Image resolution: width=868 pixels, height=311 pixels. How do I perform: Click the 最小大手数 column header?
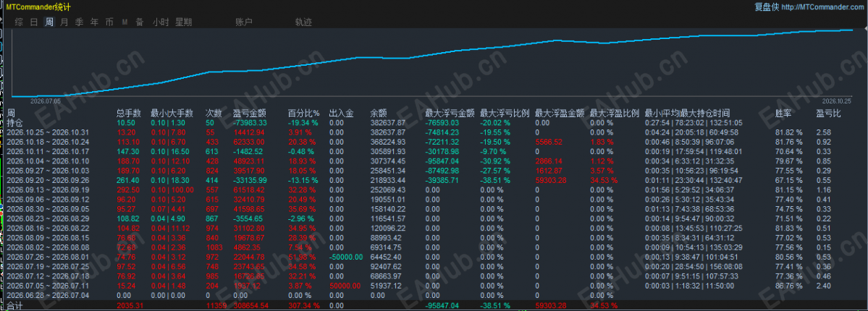click(x=172, y=113)
